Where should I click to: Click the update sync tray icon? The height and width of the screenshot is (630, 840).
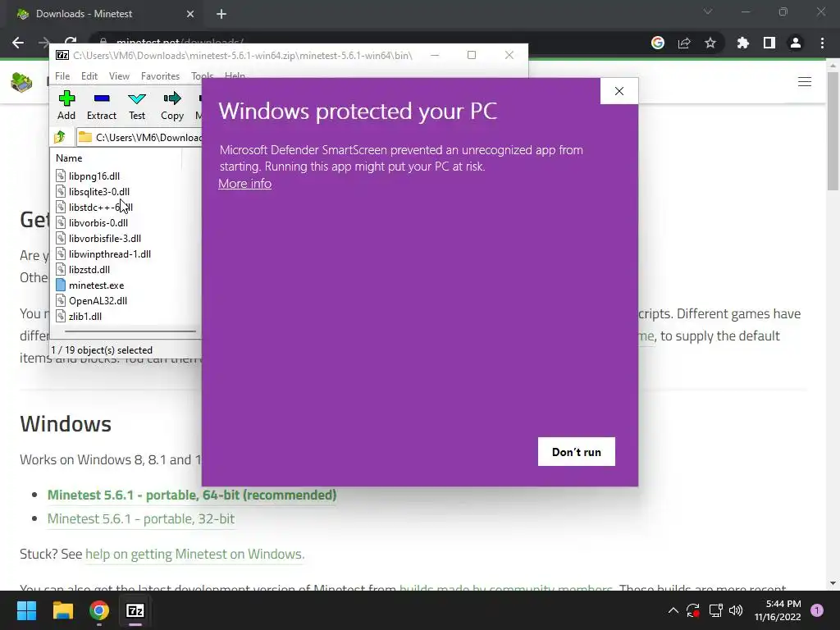coord(693,610)
